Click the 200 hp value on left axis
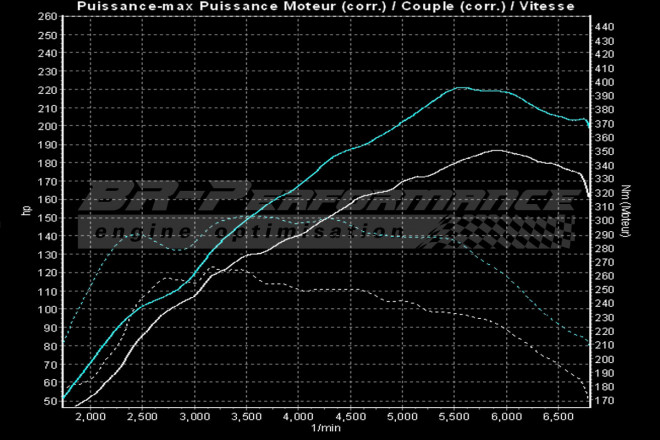This screenshot has width=660, height=440. 46,127
